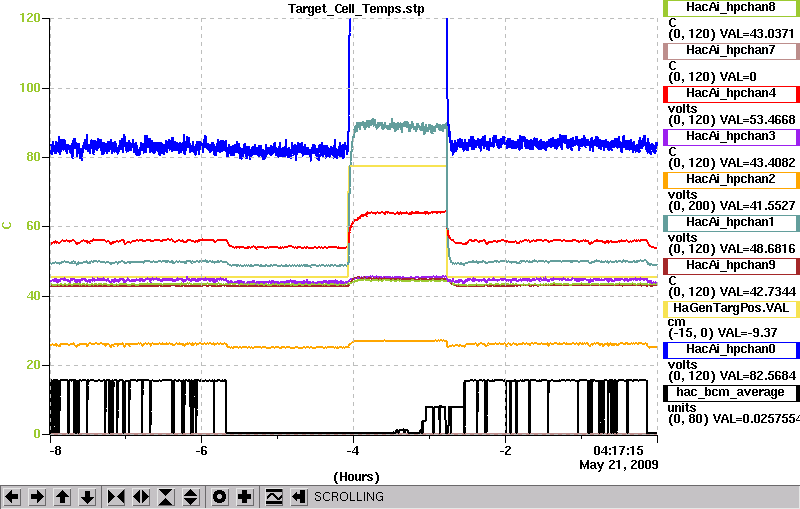Select the HacAi_hpchan4 legend entry

(731, 94)
